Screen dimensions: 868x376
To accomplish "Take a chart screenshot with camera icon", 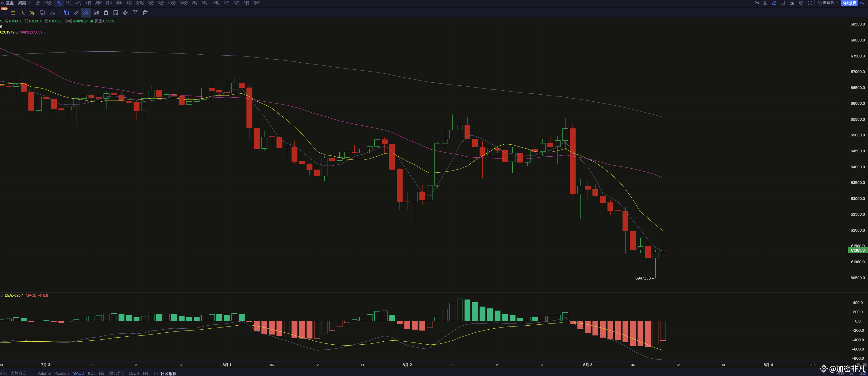I will 765,3.
